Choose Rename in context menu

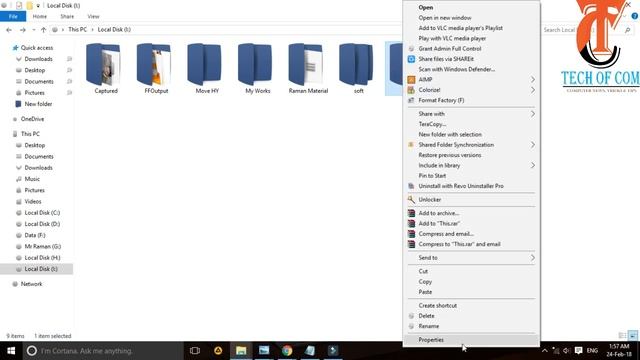471,326
